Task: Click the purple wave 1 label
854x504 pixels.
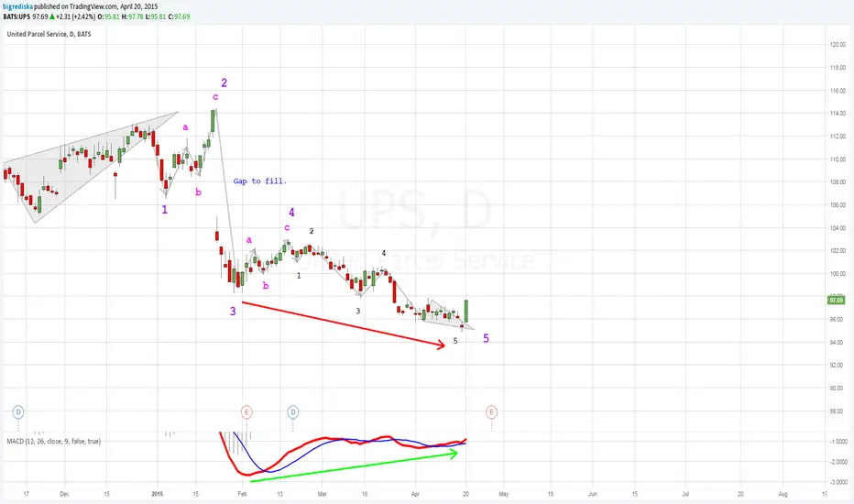Action: (165, 210)
